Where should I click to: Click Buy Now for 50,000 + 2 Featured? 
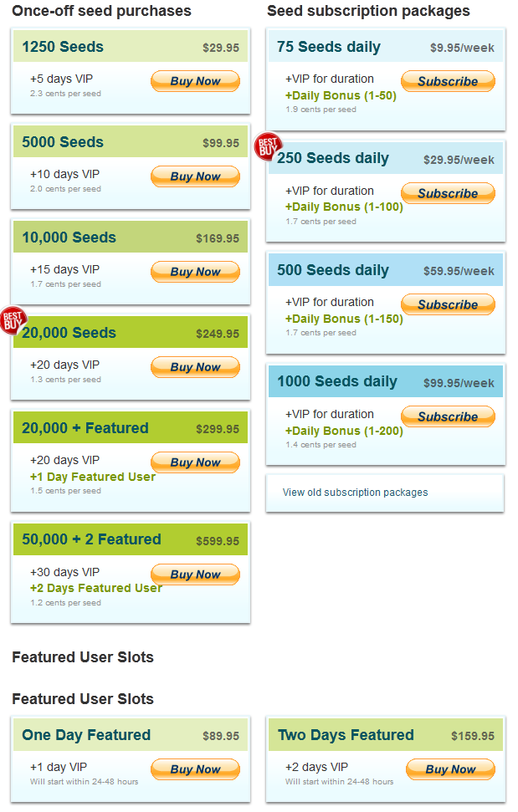point(195,575)
